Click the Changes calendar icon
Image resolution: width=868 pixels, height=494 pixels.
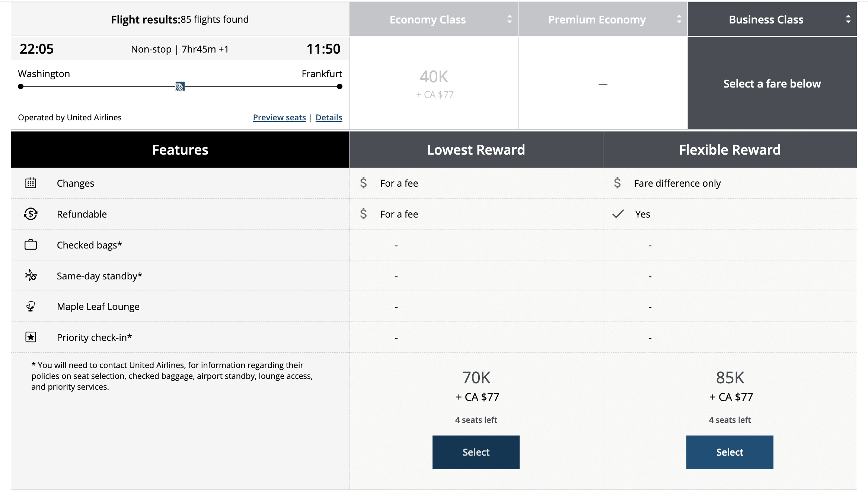pyautogui.click(x=31, y=183)
